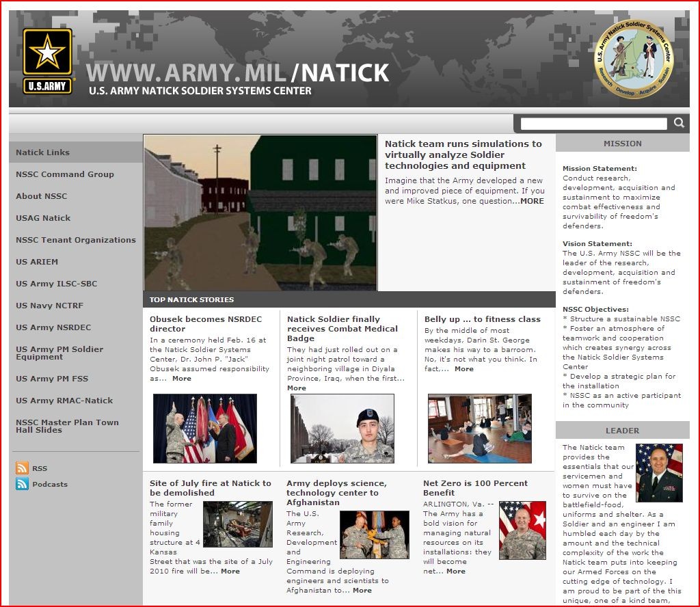
Task: Click More under the fitness class story
Action: (x=464, y=368)
